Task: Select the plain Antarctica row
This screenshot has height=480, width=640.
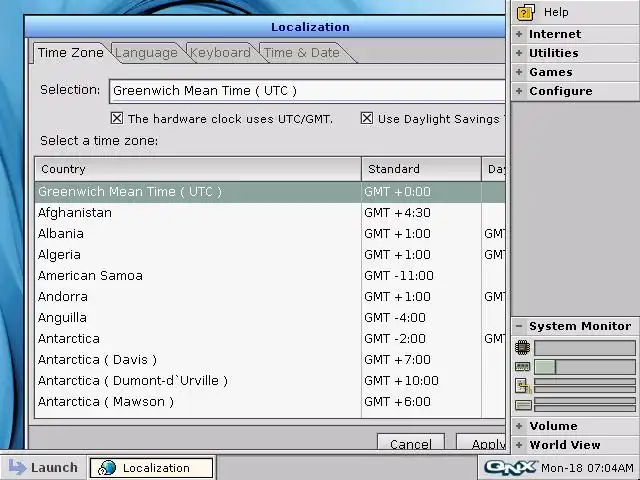Action: tap(270, 339)
